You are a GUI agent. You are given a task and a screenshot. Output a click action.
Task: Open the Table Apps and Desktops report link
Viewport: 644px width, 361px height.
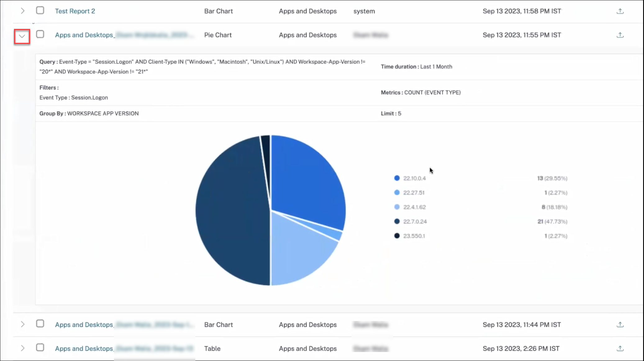coord(84,349)
